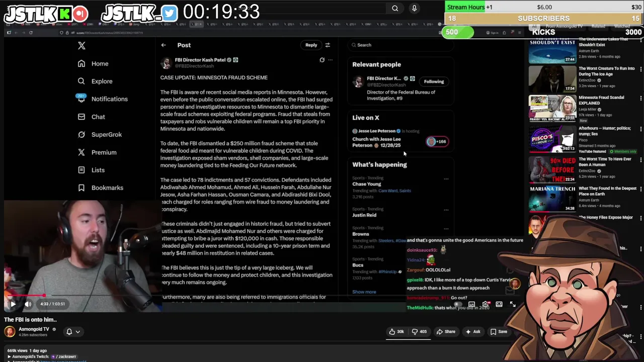Open options for Afterhours video
This screenshot has height=362, width=644.
(x=640, y=129)
